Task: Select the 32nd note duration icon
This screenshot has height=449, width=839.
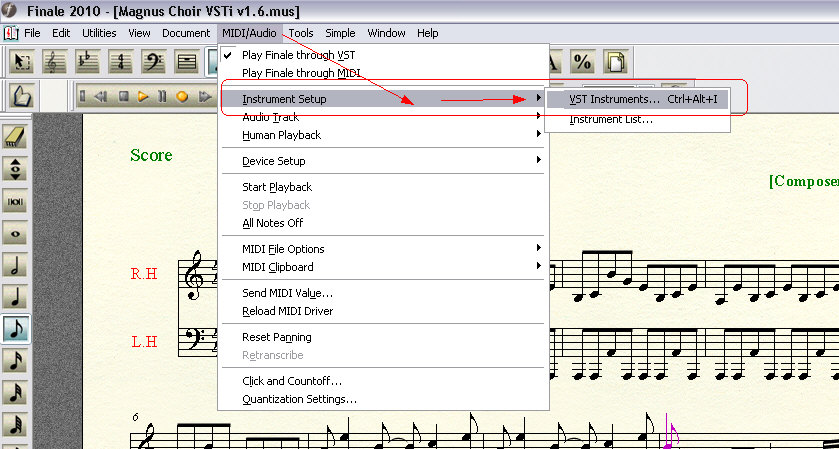Action: pos(16,393)
